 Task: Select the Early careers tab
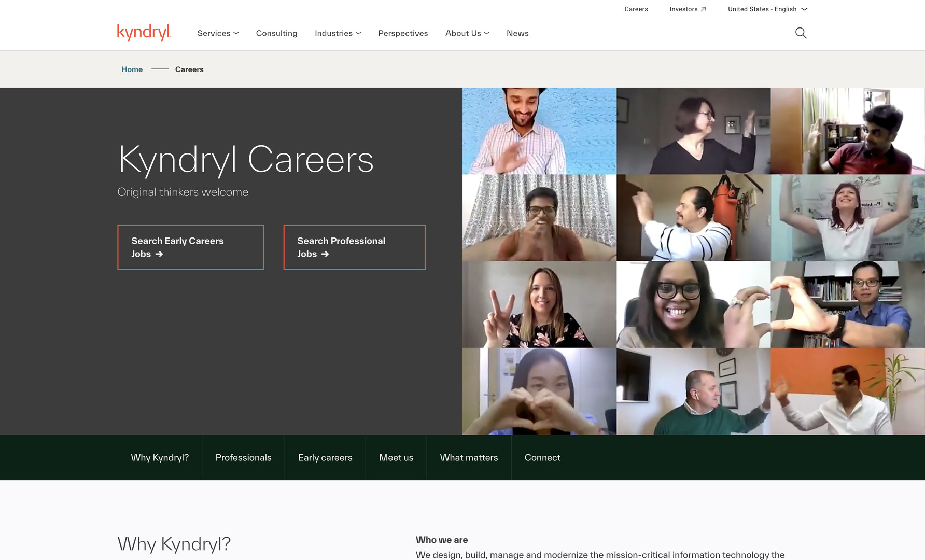[x=325, y=457]
